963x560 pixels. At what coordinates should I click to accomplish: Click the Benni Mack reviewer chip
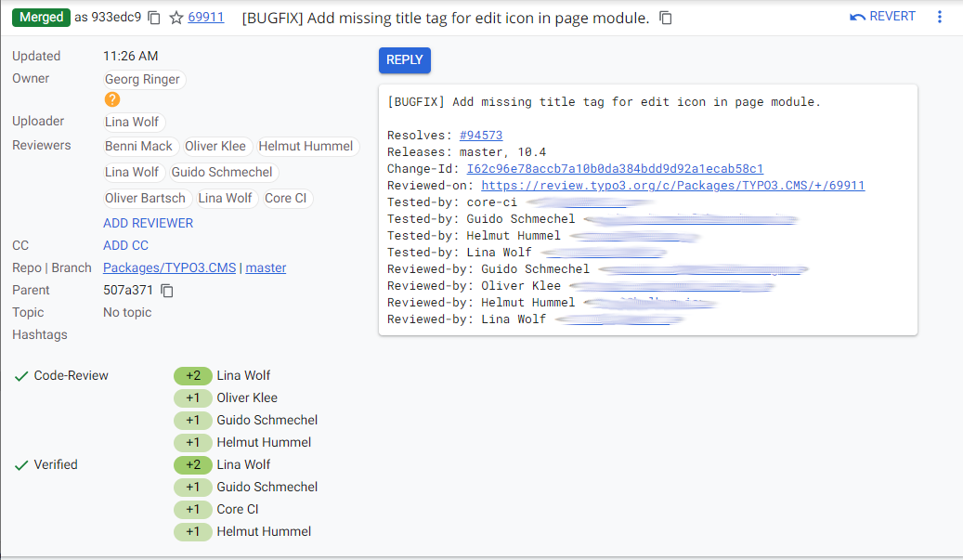tap(138, 146)
